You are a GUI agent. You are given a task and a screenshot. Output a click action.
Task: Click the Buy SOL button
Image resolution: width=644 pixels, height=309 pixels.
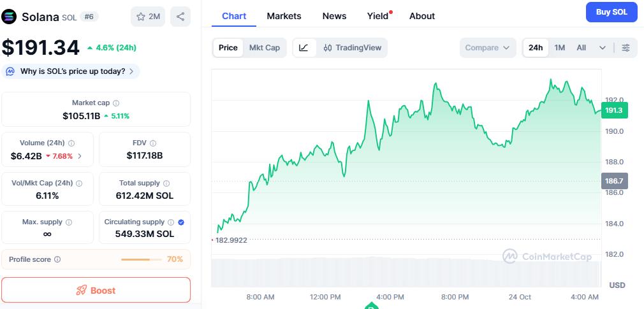pyautogui.click(x=611, y=12)
